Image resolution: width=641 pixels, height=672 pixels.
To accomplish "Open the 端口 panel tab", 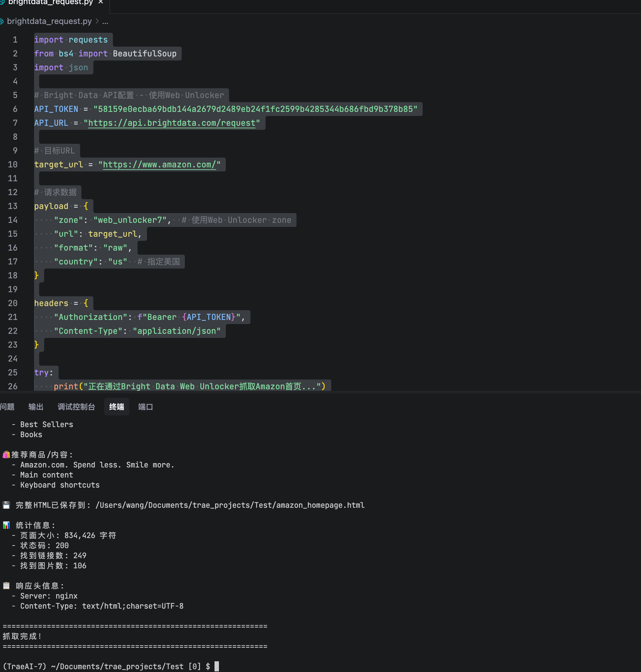I will click(x=145, y=406).
